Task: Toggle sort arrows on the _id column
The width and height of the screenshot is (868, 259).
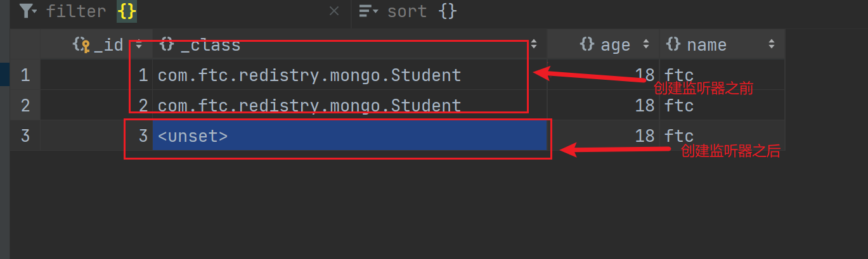Action: 139,44
